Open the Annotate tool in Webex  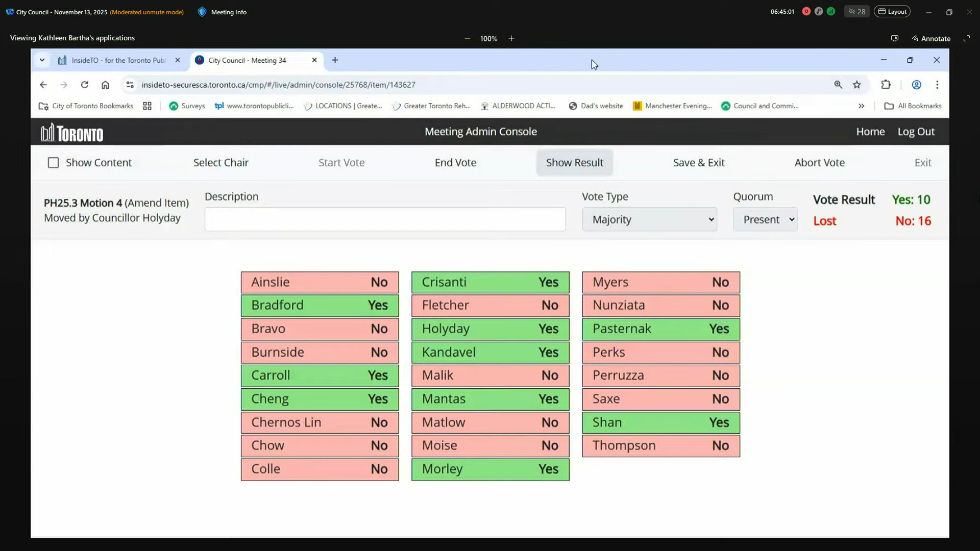pos(931,38)
